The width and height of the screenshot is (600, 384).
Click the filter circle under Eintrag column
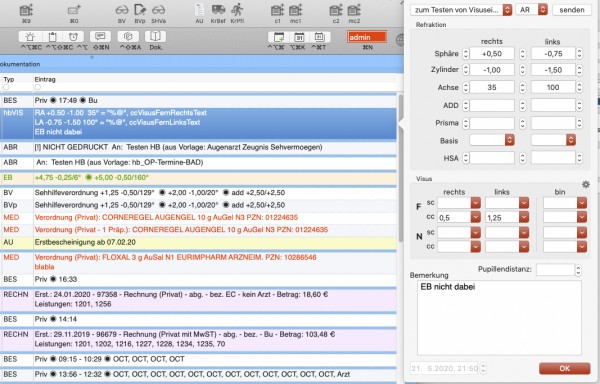38,87
